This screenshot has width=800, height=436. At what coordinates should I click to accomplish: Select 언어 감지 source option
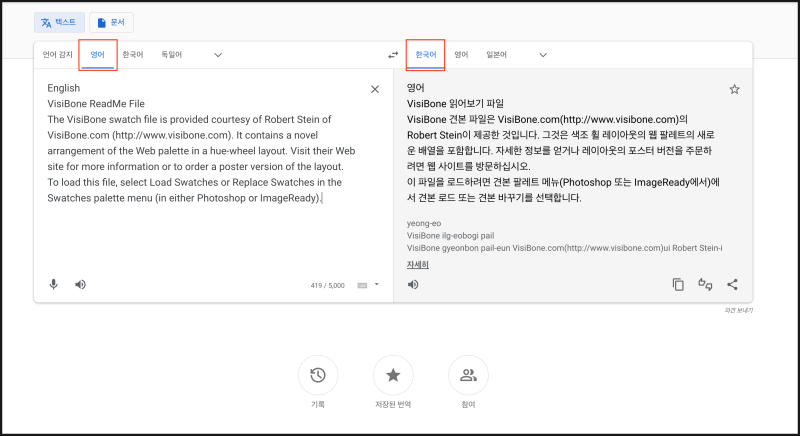click(58, 55)
